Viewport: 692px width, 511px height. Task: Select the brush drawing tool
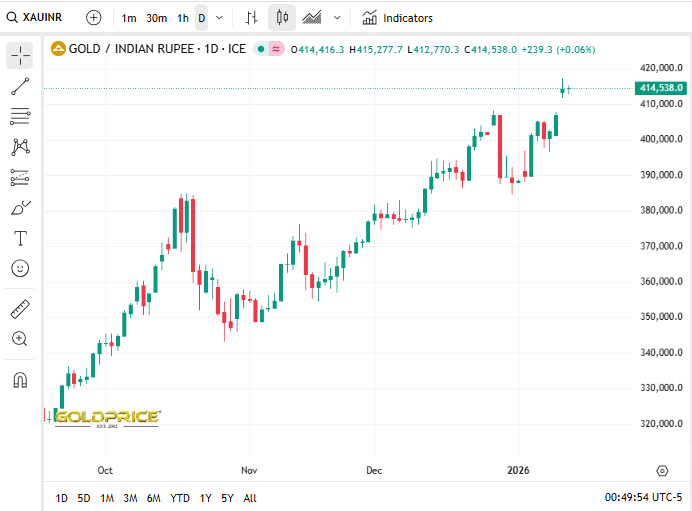coord(20,207)
